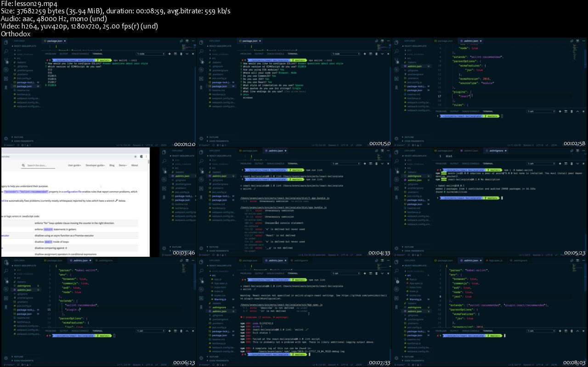
Task: Open the 00:04:33 video frame thumbnail
Action: click(x=294, y=202)
